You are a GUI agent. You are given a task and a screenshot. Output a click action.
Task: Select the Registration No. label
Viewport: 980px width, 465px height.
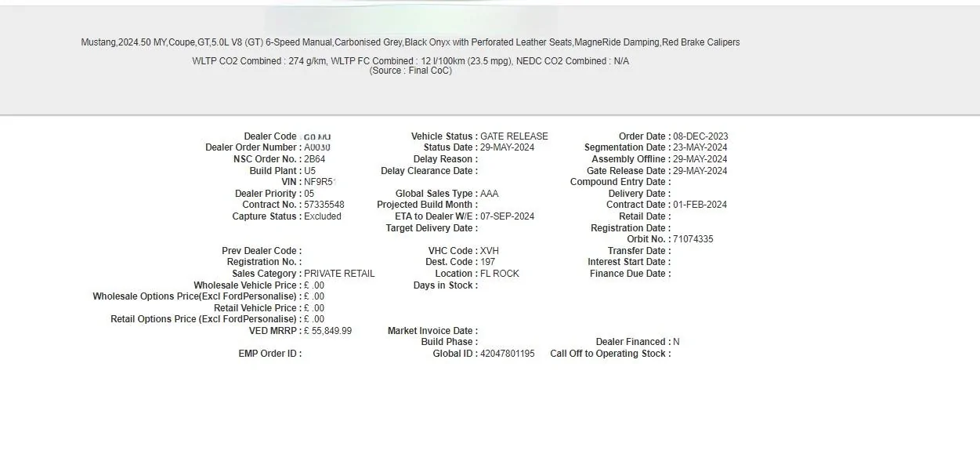[x=264, y=262]
